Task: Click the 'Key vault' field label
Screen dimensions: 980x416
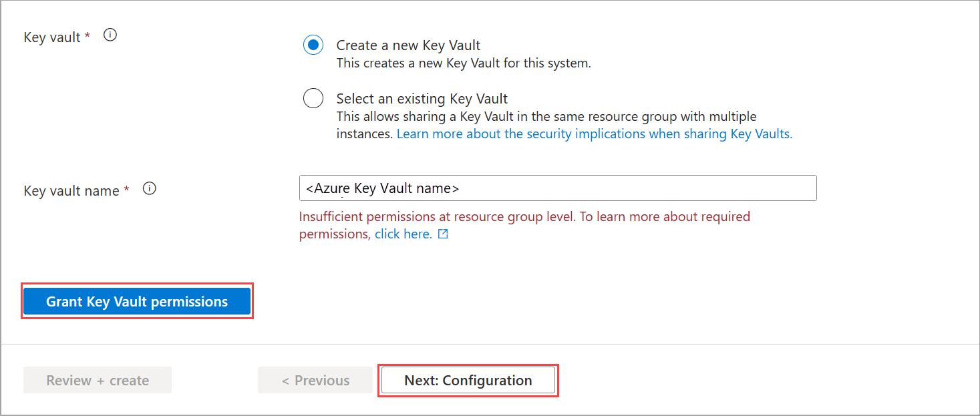Action: pos(52,37)
